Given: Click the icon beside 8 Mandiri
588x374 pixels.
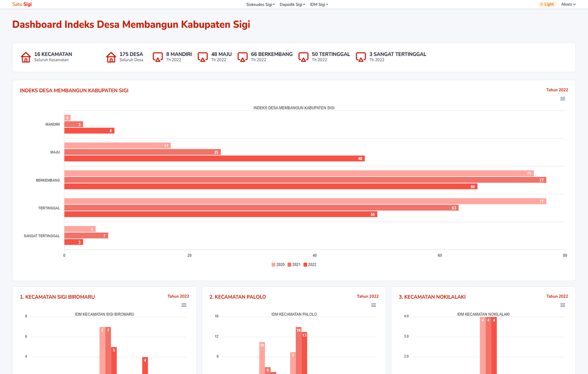Looking at the screenshot, I should point(158,57).
